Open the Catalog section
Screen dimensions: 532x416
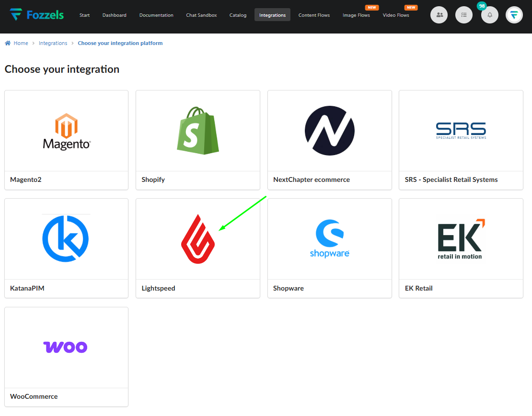pyautogui.click(x=238, y=15)
